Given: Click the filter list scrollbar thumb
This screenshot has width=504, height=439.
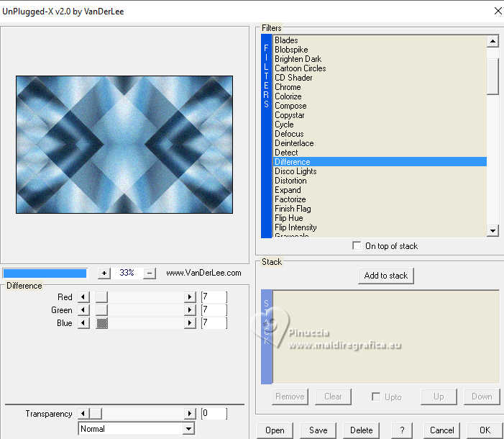Looking at the screenshot, I should pos(492,76).
